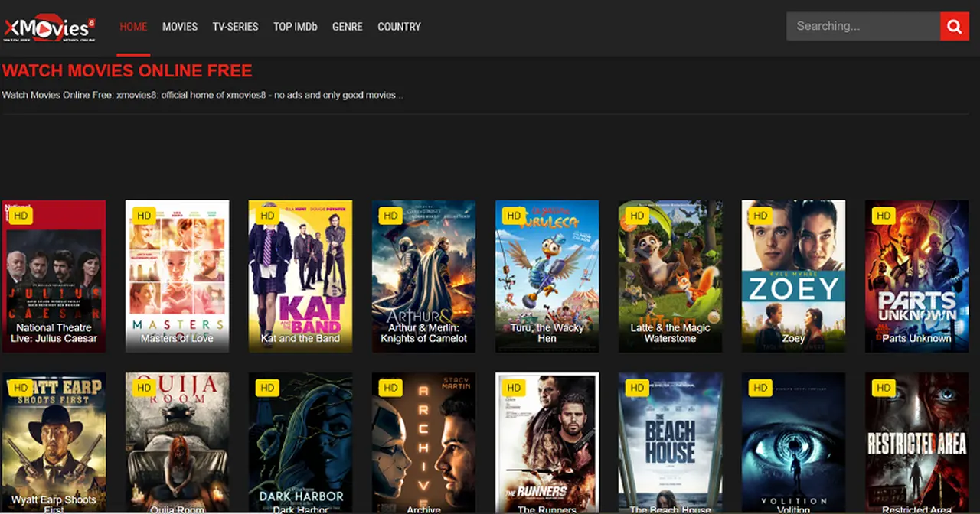Click the HD badge on Masters of Love
This screenshot has width=980, height=514.
(144, 216)
